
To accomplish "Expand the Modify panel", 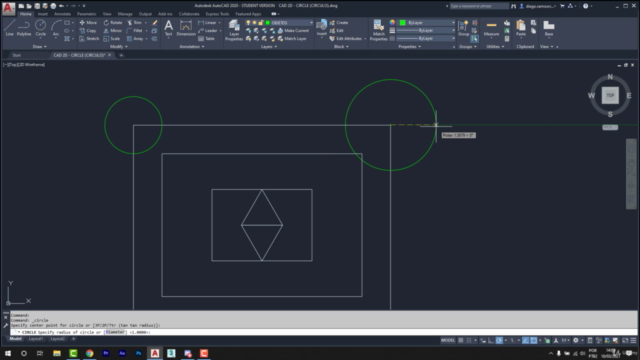I will pyautogui.click(x=119, y=47).
